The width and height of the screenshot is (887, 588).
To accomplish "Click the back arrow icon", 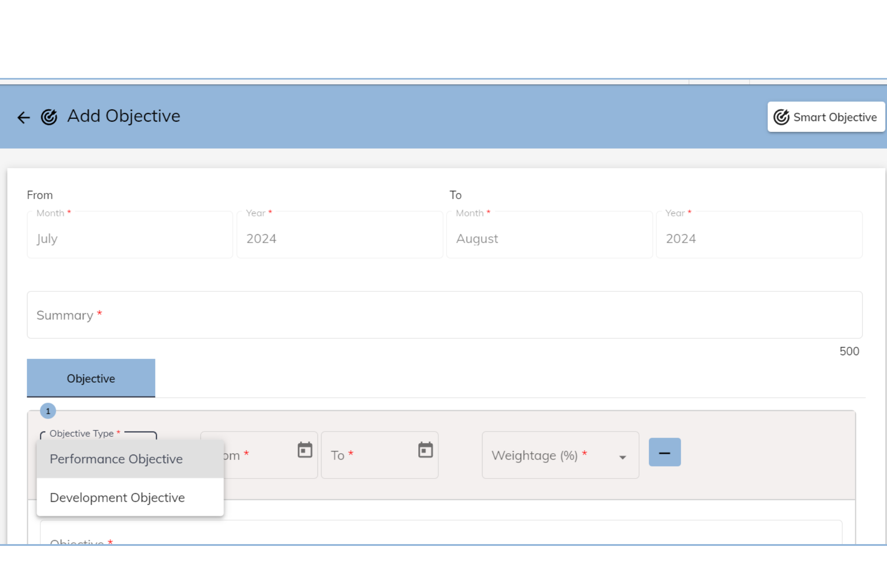I will (x=24, y=118).
